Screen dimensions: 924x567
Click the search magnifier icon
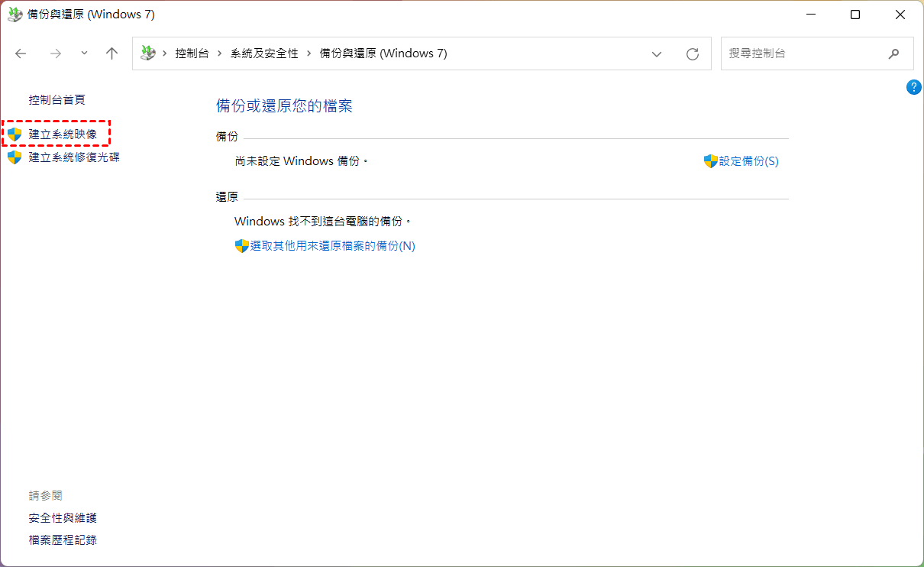[893, 54]
